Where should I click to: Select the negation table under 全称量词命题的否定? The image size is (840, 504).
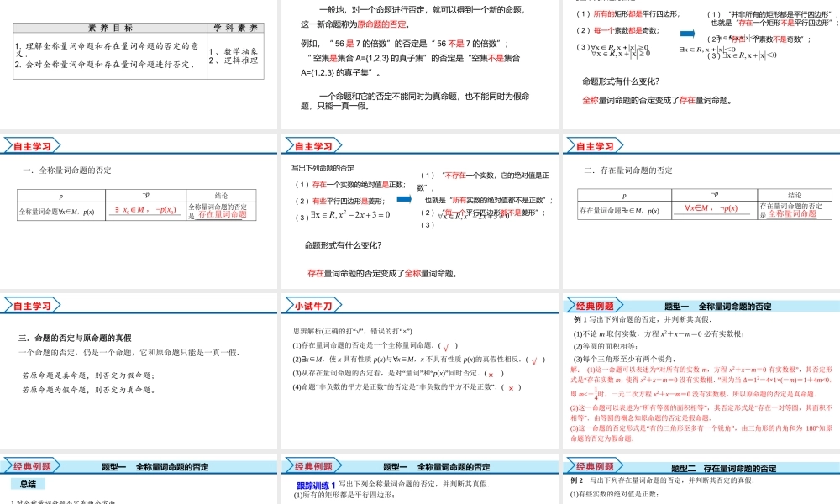pyautogui.click(x=136, y=206)
